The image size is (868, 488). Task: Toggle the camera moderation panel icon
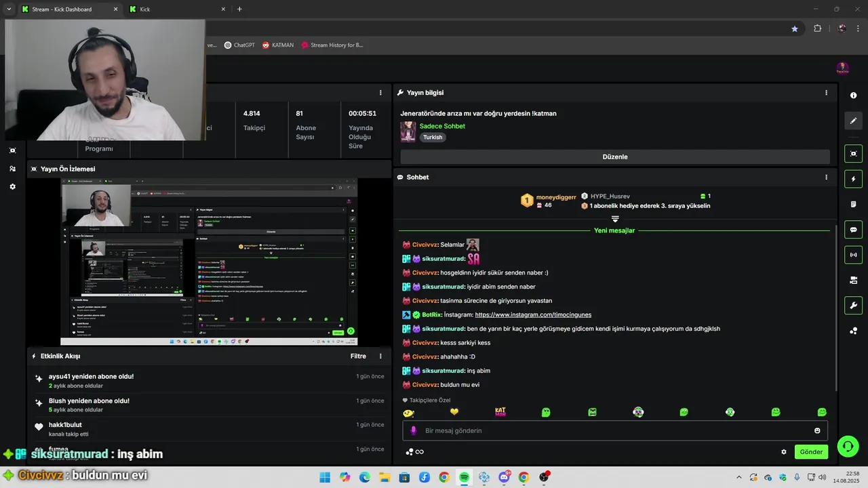pyautogui.click(x=853, y=280)
